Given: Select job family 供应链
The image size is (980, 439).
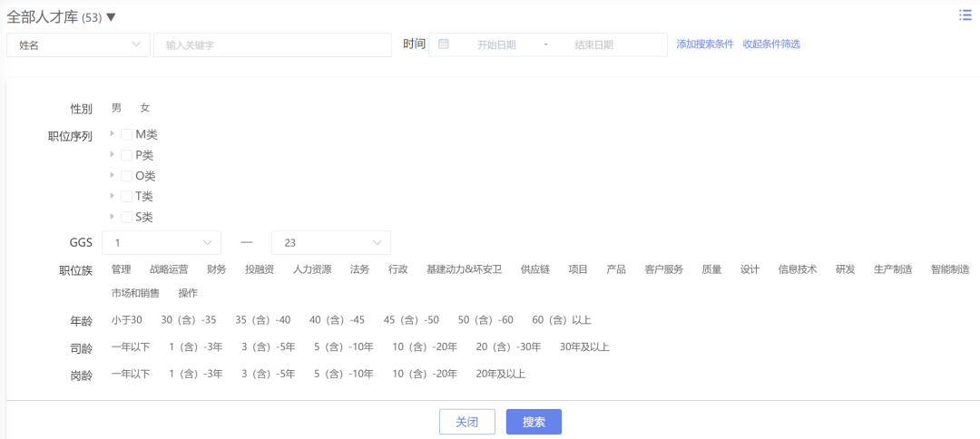Looking at the screenshot, I should pos(535,269).
